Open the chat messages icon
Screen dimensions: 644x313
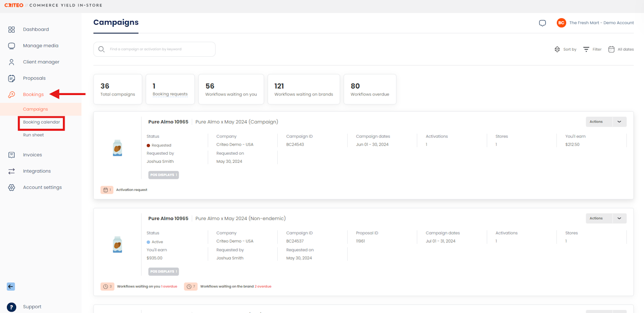[542, 23]
